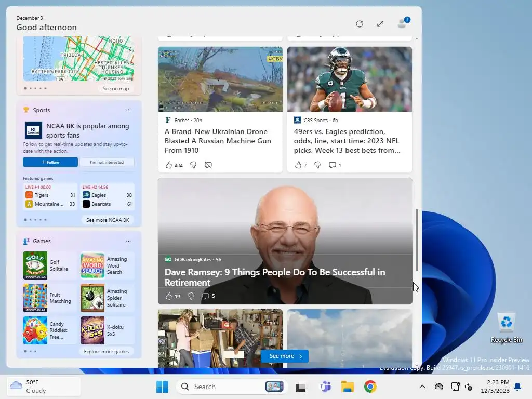This screenshot has height=399, width=532.
Task: Follow NCAA BK in Sports widget
Action: [50, 162]
